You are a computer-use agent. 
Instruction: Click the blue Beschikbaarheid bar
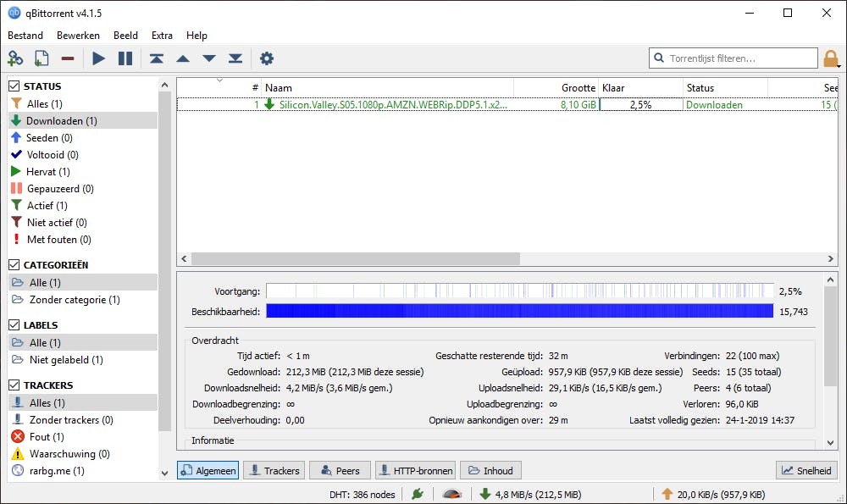pos(520,311)
